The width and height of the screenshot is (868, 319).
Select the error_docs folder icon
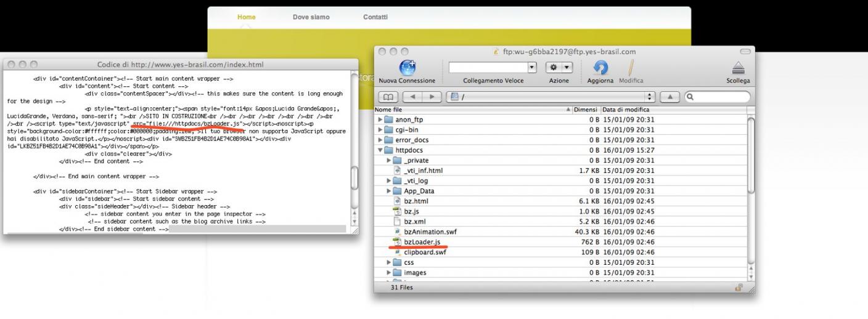click(x=389, y=140)
